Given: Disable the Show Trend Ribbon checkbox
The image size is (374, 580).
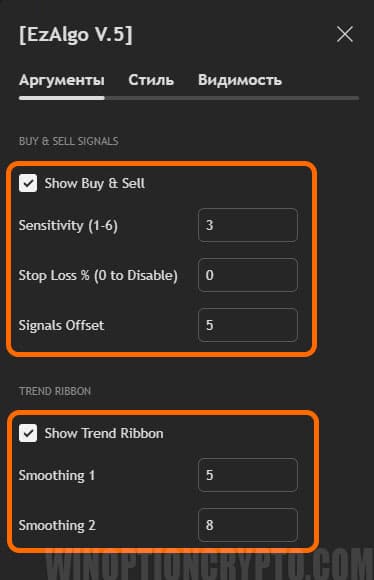Looking at the screenshot, I should point(28,433).
